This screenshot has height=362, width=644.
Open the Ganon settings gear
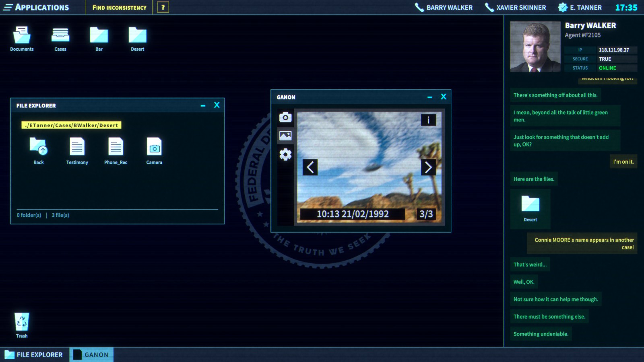285,154
